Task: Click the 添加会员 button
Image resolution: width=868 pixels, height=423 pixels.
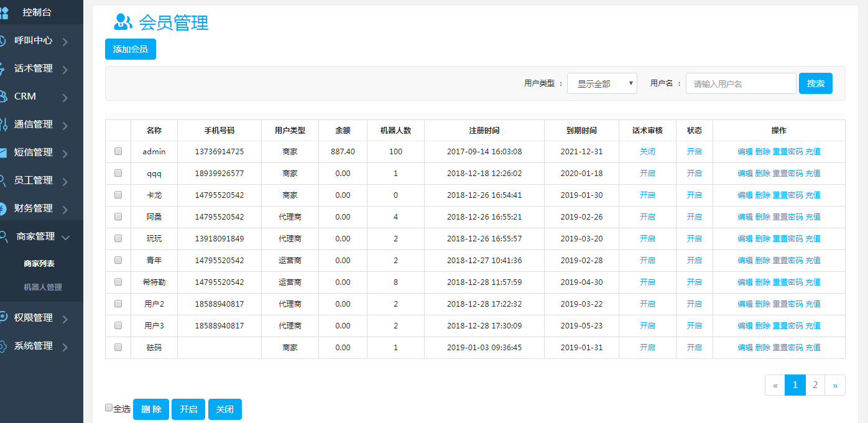Action: point(131,49)
